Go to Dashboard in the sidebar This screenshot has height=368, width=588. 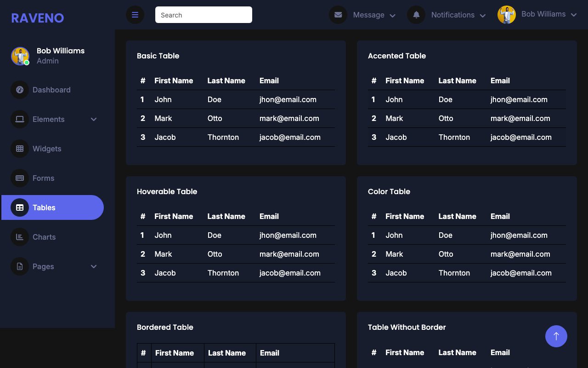pos(52,90)
